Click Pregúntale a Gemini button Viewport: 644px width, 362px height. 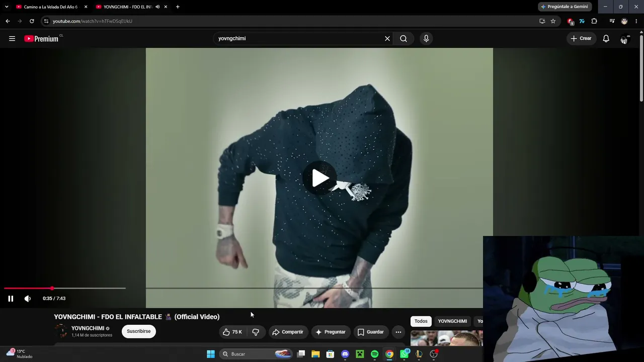pos(565,7)
